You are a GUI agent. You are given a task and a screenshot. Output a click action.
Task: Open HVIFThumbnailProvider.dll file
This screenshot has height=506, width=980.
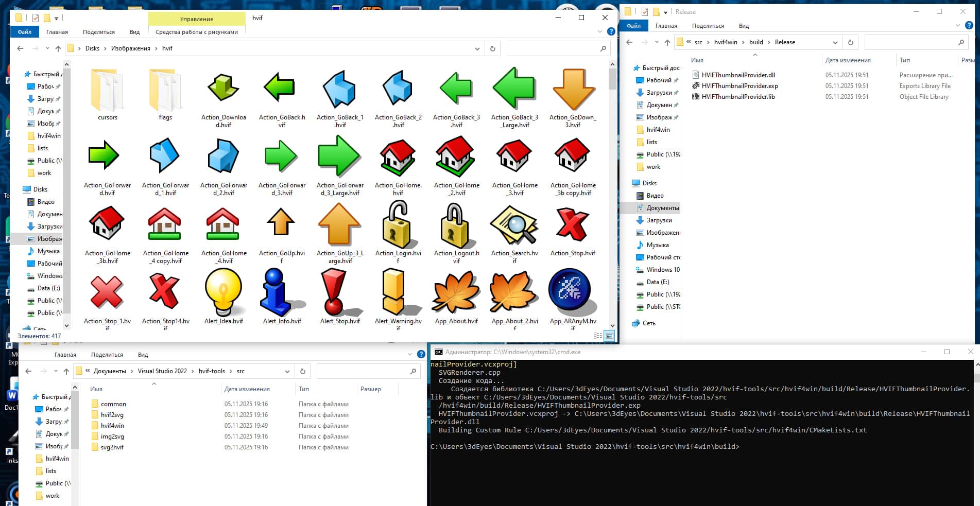click(x=737, y=75)
